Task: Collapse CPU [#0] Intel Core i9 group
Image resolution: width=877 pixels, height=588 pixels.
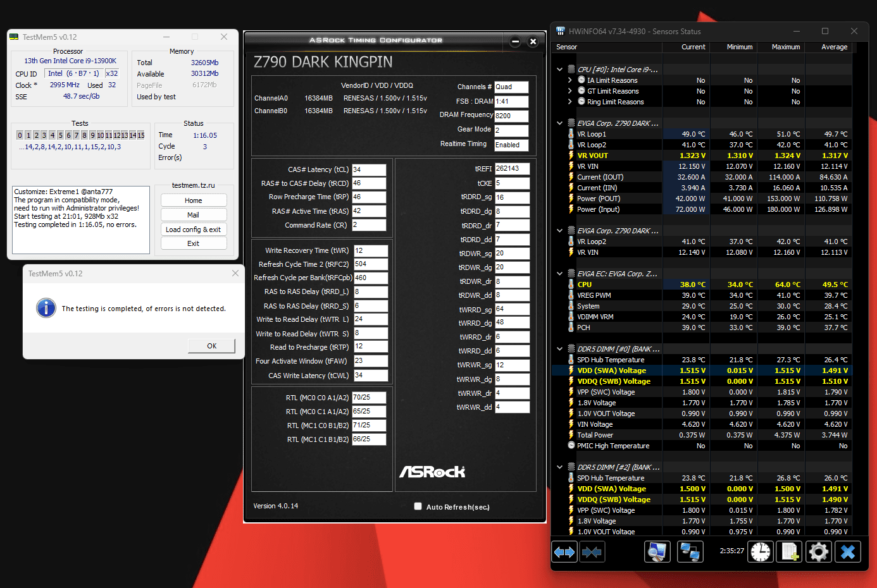Action: pos(559,70)
